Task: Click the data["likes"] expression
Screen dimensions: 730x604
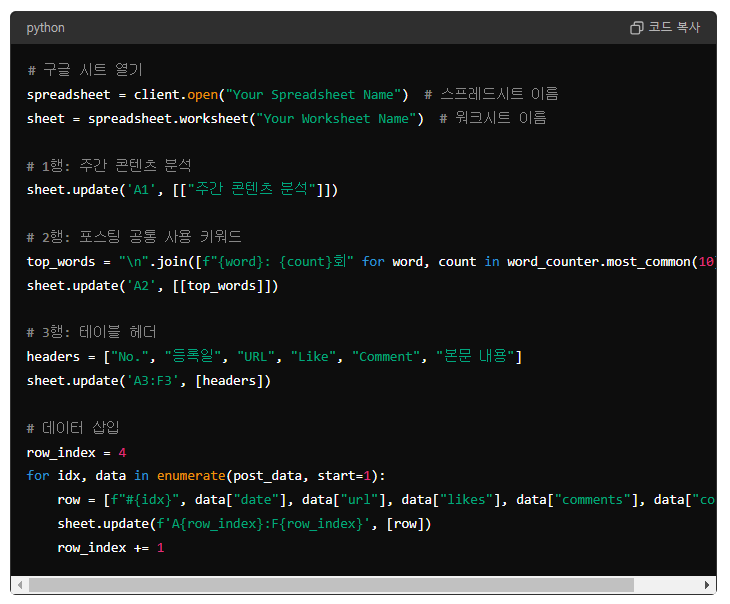Action: [x=451, y=500]
